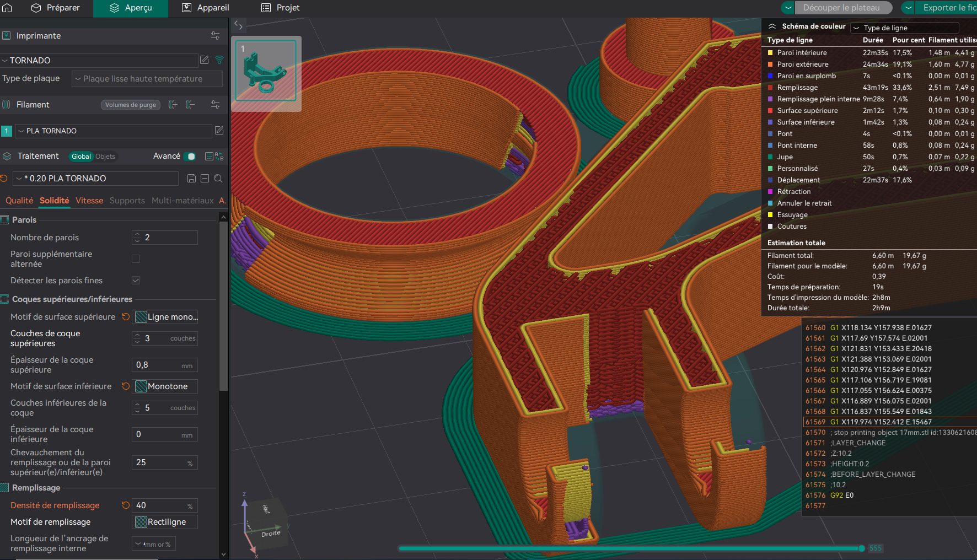The height and width of the screenshot is (560, 977).
Task: Click the layer slider handle at 555
Action: (x=862, y=548)
